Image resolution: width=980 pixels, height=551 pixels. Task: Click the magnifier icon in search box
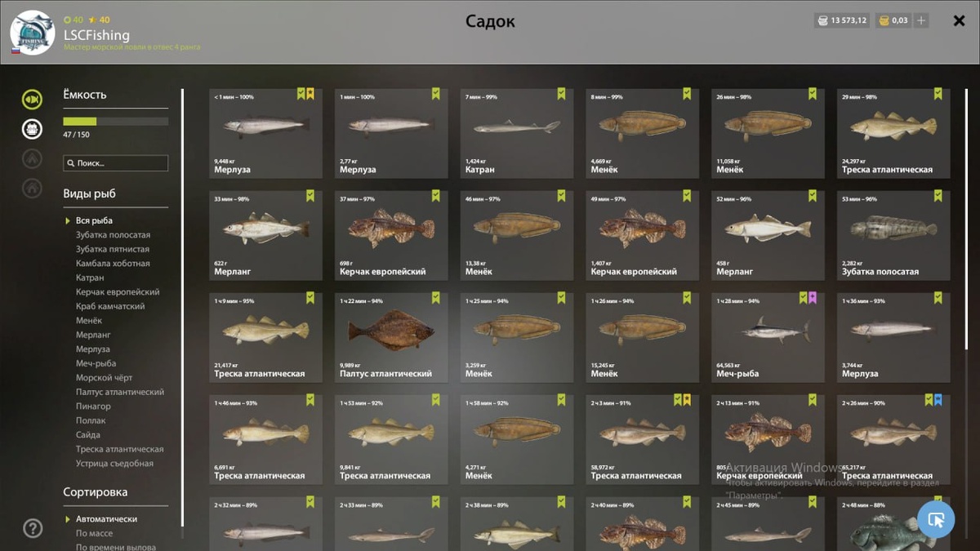pos(70,163)
